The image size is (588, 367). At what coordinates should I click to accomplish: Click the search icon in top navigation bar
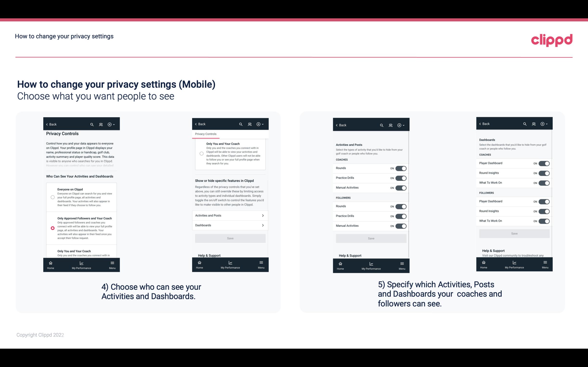[x=92, y=124]
